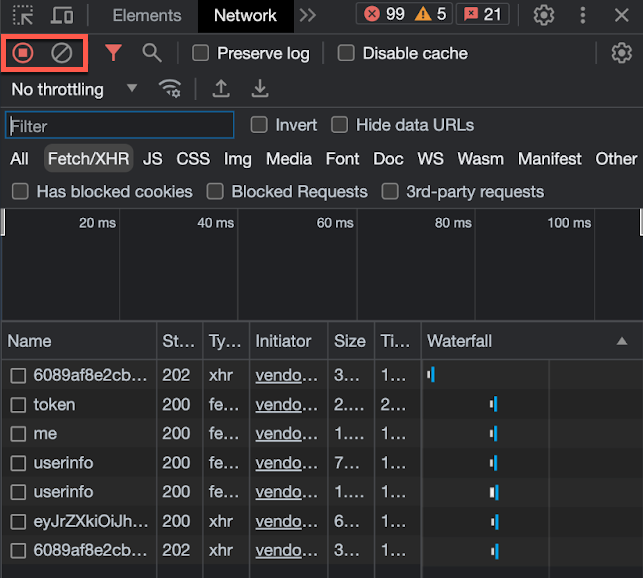The height and width of the screenshot is (578, 643).
Task: Click the 20 ms overview timeline marker
Action: 97,223
